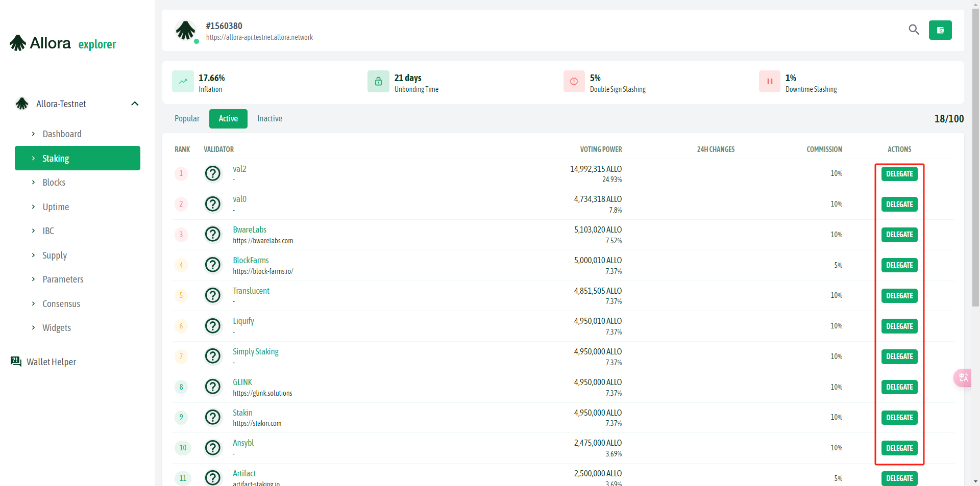Open Wallet Helper menu item
980x486 pixels.
tap(51, 362)
